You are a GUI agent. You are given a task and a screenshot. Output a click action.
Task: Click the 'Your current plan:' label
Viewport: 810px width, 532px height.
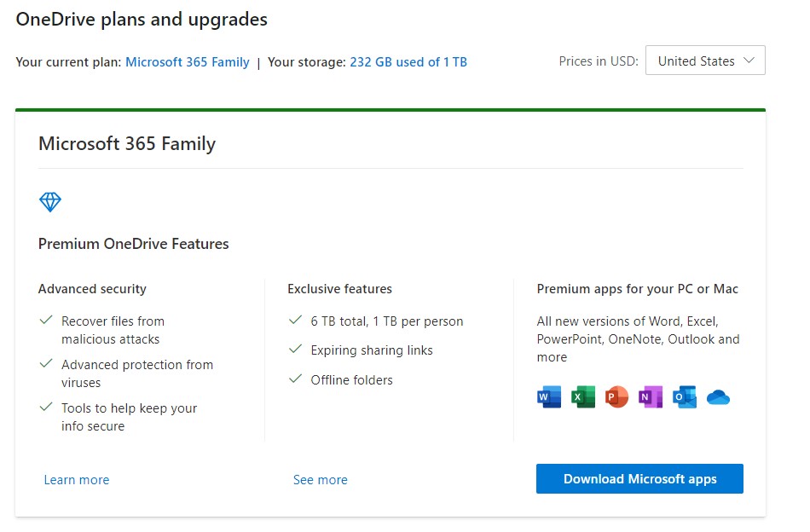tap(69, 62)
